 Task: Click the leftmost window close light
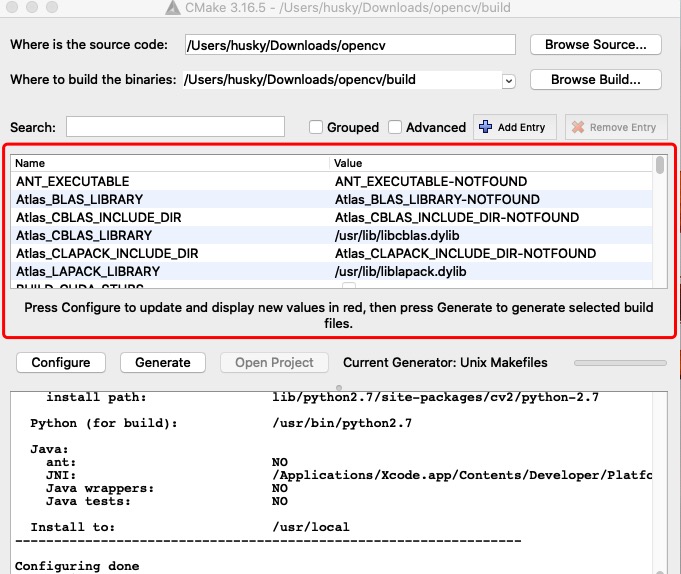tap(12, 7)
